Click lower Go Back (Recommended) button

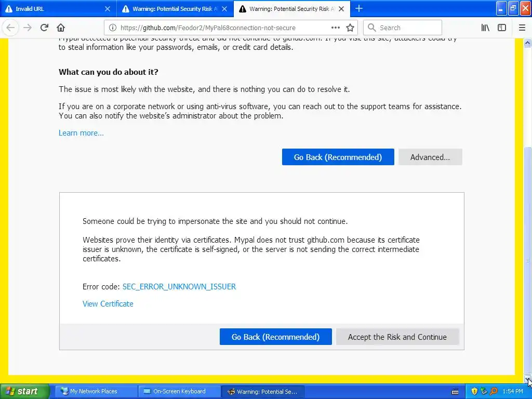click(275, 337)
